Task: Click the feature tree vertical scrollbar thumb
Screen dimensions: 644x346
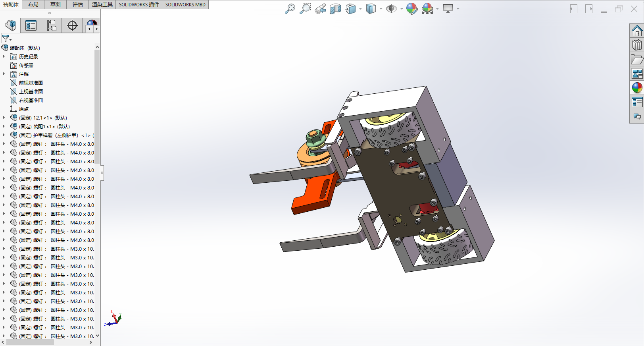Action: pyautogui.click(x=97, y=107)
